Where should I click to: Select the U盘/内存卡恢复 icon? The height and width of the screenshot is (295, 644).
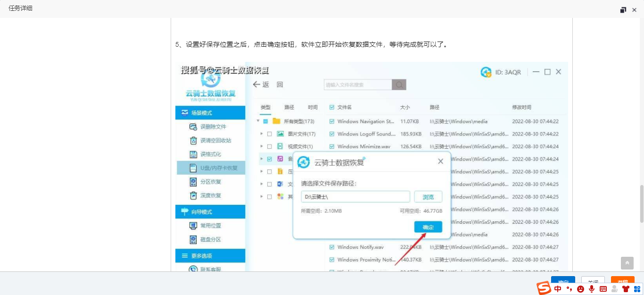click(193, 168)
